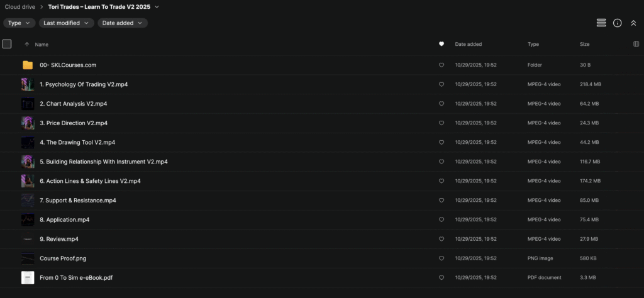Favourite the 1. Psychology Of Trading V2.mp4 file
Viewport: 644px width, 298px height.
(441, 84)
